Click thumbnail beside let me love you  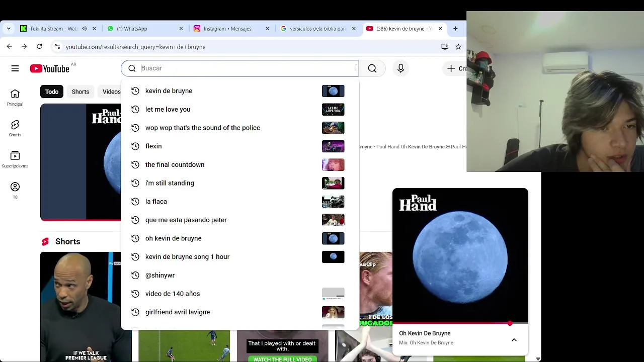pyautogui.click(x=333, y=109)
